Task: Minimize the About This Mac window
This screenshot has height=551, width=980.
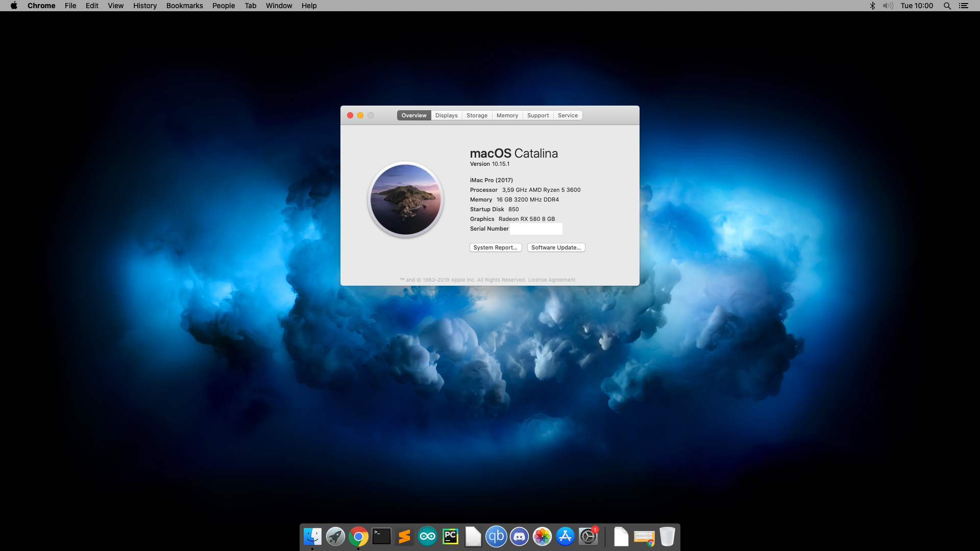Action: click(360, 115)
